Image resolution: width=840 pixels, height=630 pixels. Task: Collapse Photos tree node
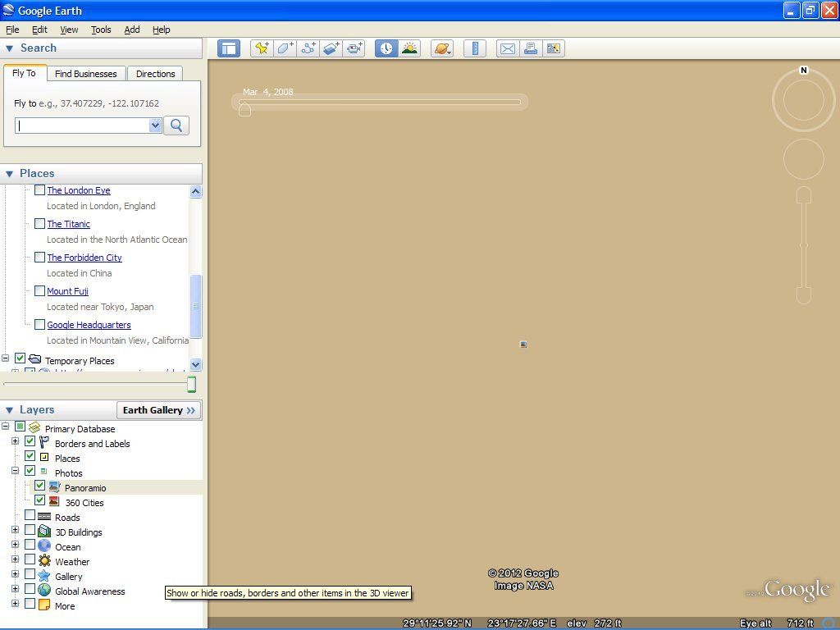(x=15, y=471)
